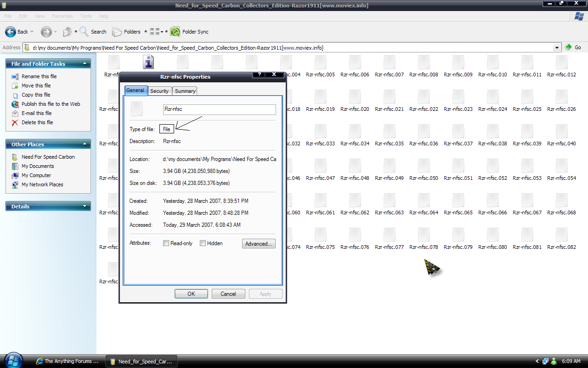Enable the Read-only attribute checkbox
This screenshot has width=588, height=368.
pos(166,243)
